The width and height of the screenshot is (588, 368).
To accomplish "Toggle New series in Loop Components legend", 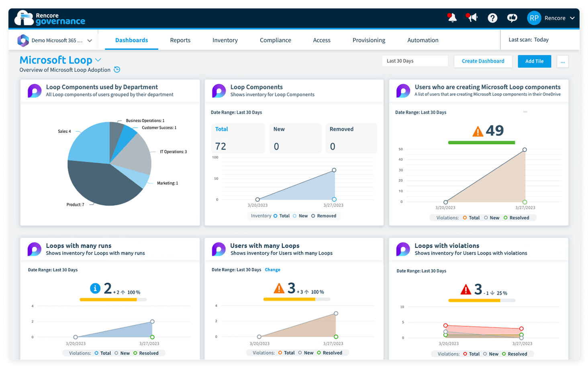I will click(300, 216).
